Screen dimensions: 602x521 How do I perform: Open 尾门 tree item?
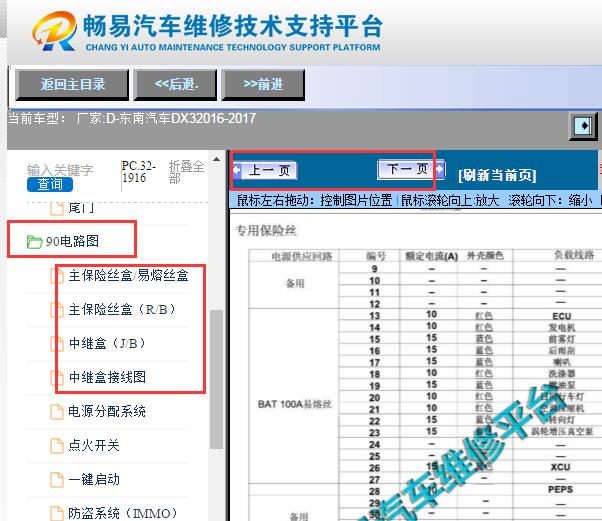(x=81, y=208)
